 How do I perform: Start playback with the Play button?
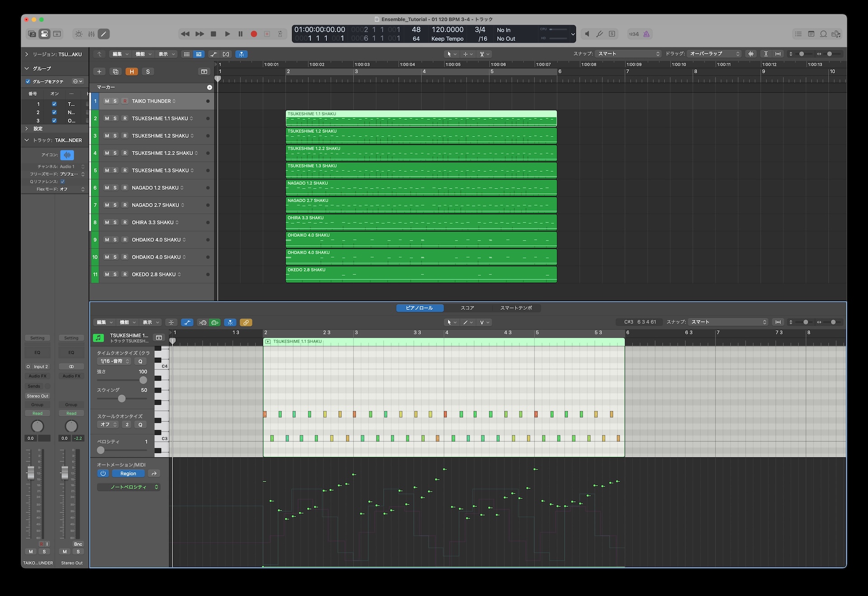coord(227,34)
